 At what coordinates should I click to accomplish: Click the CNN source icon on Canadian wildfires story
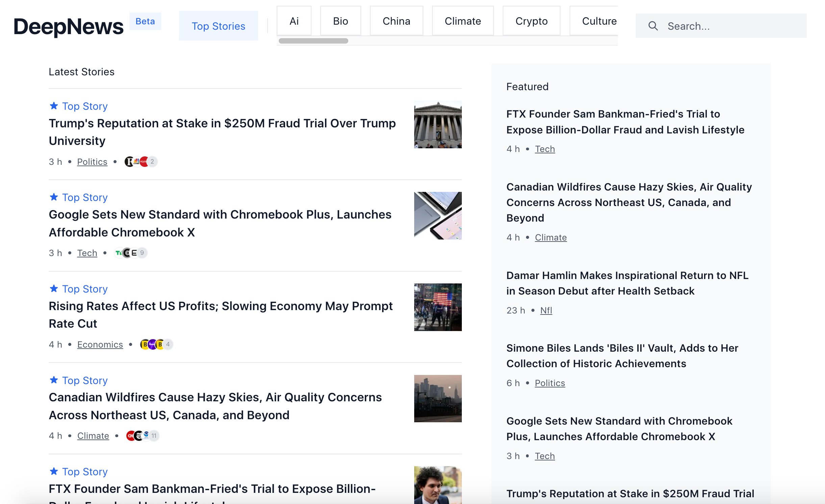pos(130,436)
